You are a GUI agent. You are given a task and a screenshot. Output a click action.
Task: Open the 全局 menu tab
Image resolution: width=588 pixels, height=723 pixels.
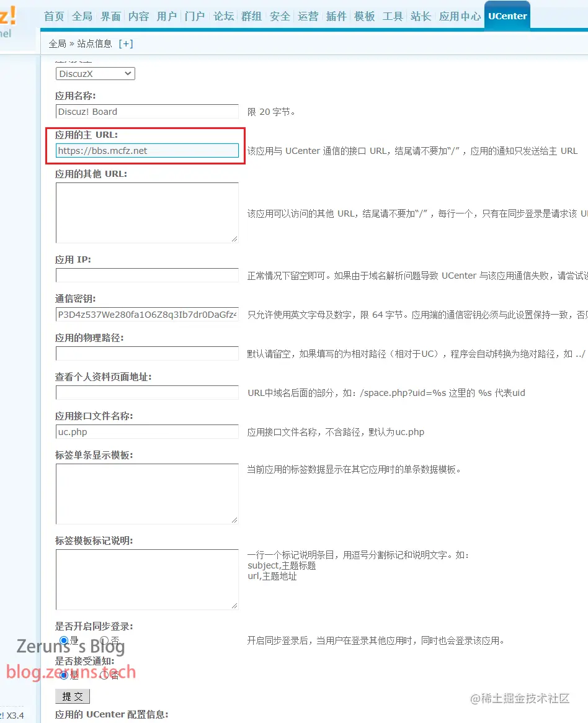pyautogui.click(x=82, y=16)
